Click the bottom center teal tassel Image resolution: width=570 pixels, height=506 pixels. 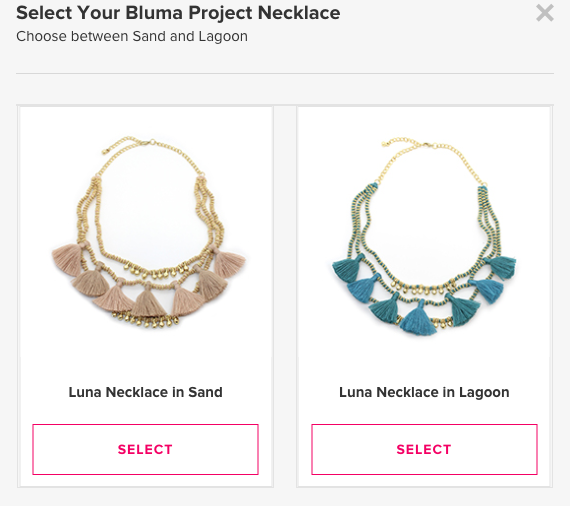[x=418, y=318]
